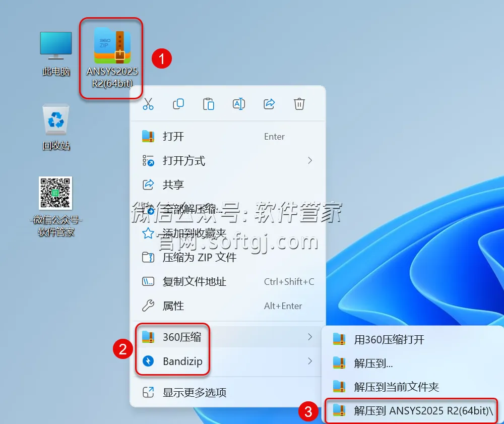Image resolution: width=504 pixels, height=424 pixels.
Task: Click the Alt+Enter shortcut text
Action: pyautogui.click(x=283, y=306)
